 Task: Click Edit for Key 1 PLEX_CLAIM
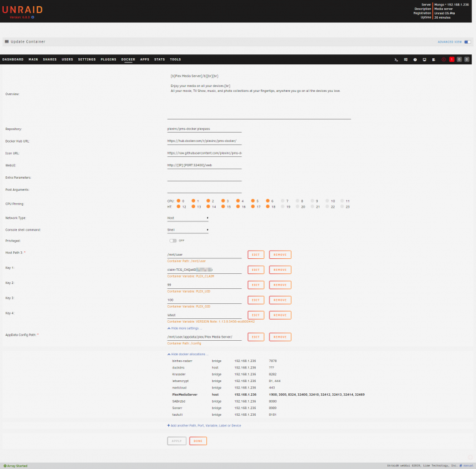click(256, 270)
